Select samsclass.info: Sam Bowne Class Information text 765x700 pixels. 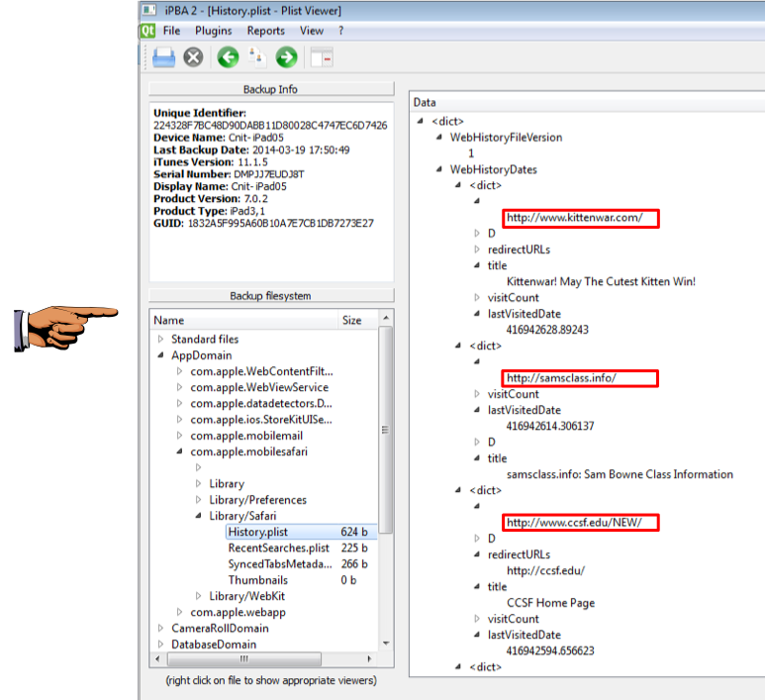(620, 474)
